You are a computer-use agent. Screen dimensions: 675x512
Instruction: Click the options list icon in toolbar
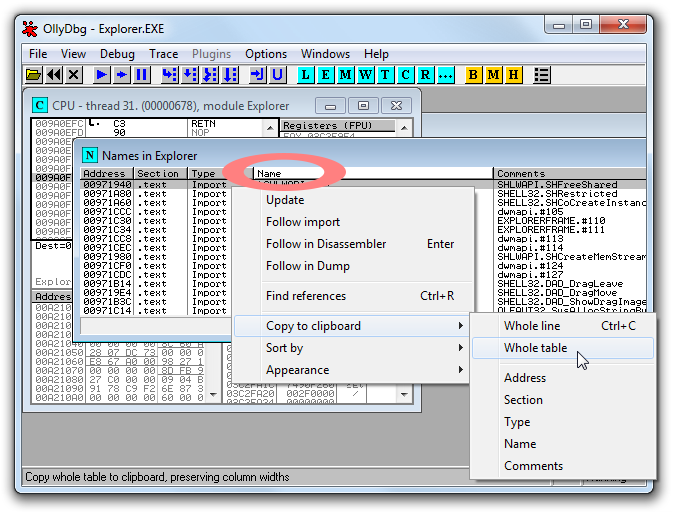(x=541, y=75)
